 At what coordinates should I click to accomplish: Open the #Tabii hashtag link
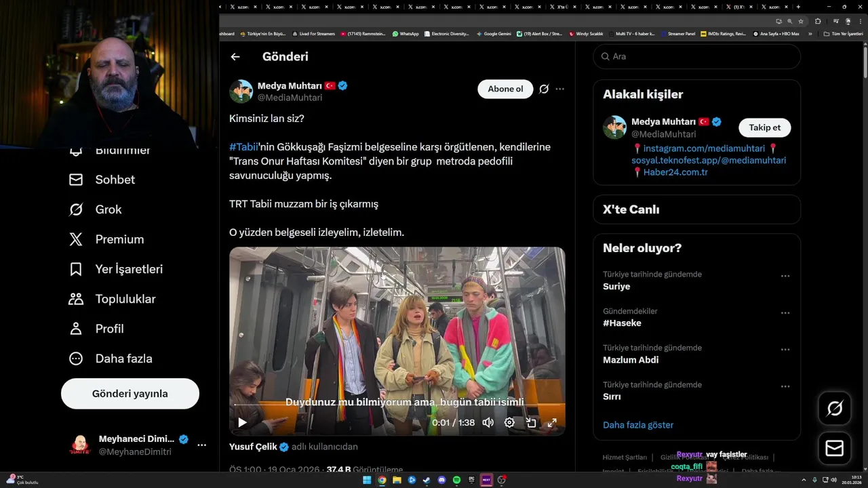tap(243, 147)
